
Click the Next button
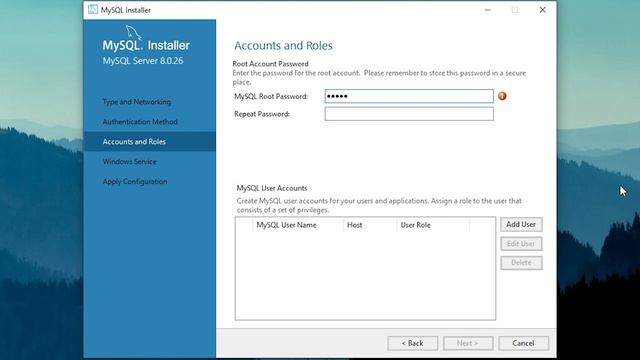click(468, 343)
